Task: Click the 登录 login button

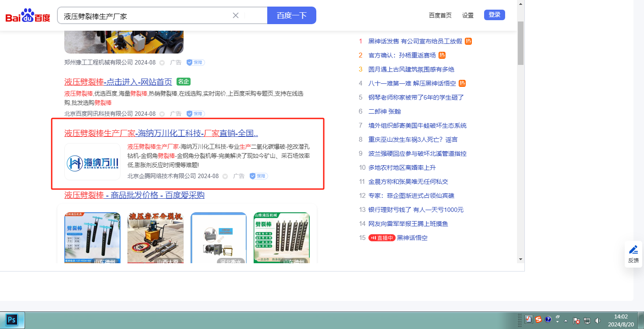Action: 495,15
